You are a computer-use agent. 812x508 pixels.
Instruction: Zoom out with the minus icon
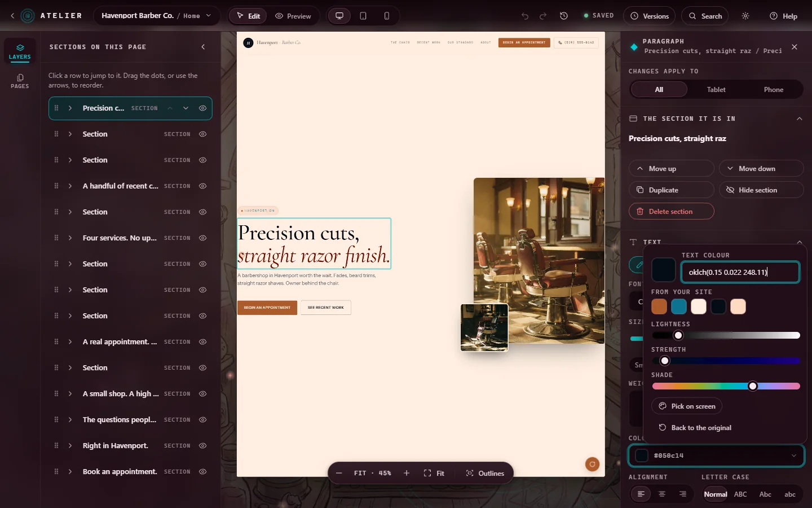339,473
